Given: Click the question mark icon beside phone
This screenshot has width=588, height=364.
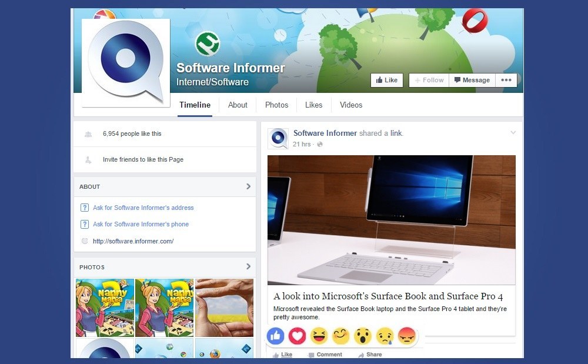Looking at the screenshot, I should point(85,224).
